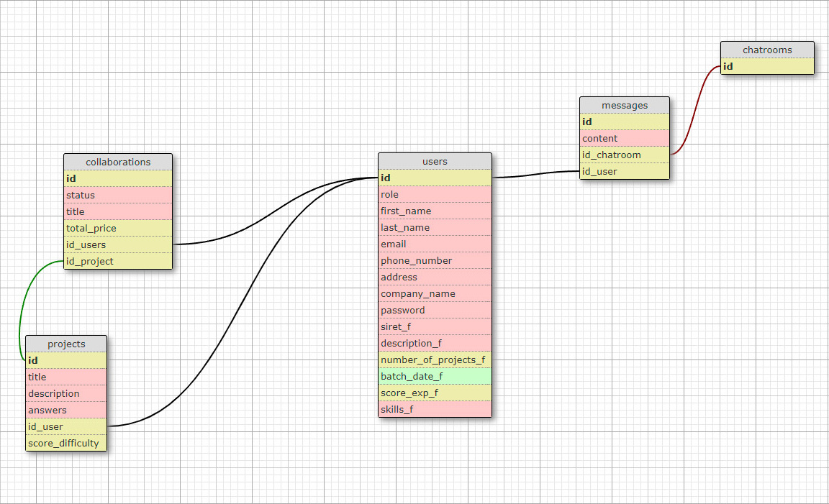829x504 pixels.
Task: Select the messages table header
Action: 625,105
